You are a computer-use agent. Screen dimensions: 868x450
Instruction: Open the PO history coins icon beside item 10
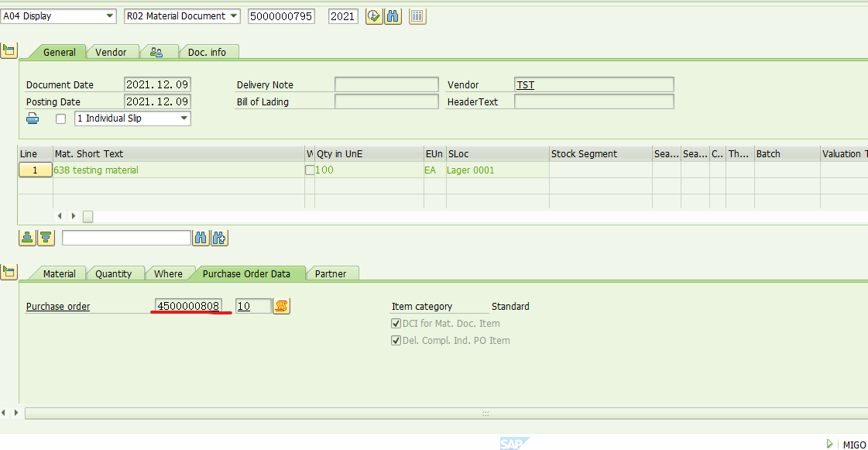pos(281,306)
